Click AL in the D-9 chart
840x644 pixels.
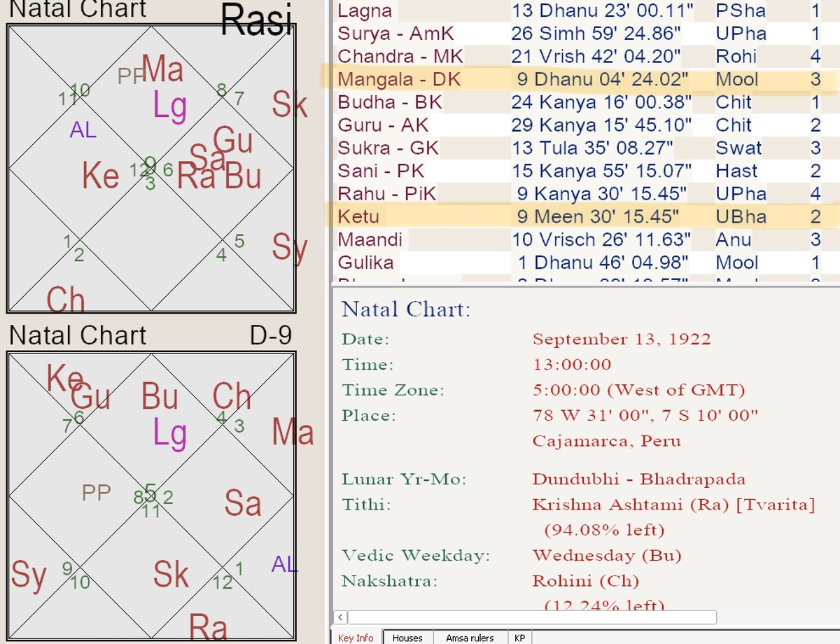pyautogui.click(x=284, y=563)
